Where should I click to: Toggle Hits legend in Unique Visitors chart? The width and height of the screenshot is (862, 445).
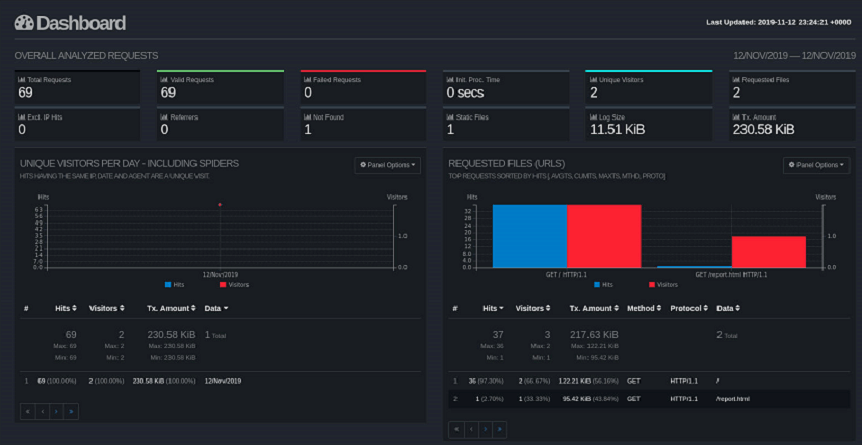(174, 284)
